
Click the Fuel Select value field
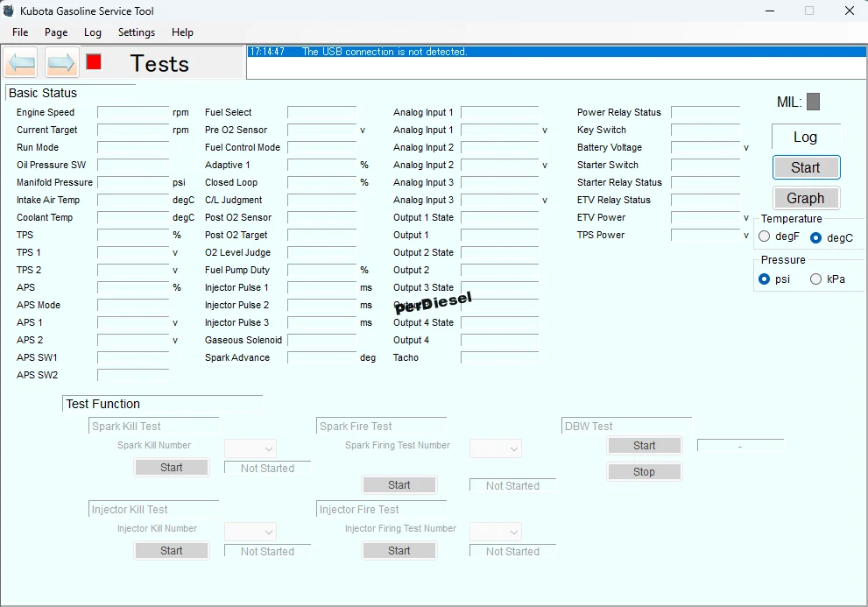point(321,112)
